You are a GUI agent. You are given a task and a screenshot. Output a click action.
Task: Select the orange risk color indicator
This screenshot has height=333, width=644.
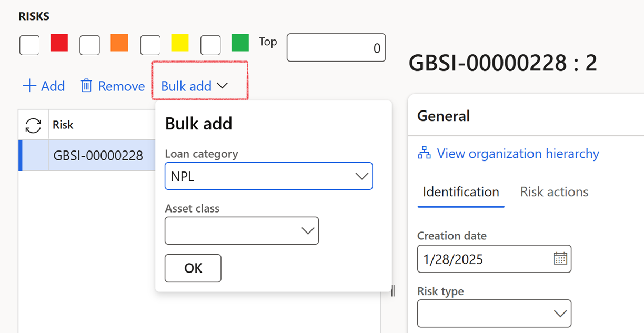(119, 44)
